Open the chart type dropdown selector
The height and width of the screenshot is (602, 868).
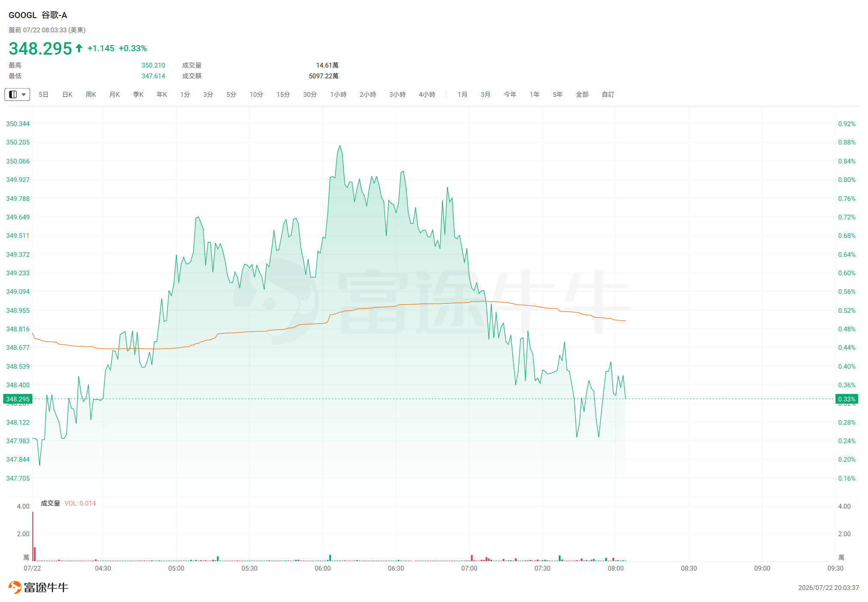point(17,94)
